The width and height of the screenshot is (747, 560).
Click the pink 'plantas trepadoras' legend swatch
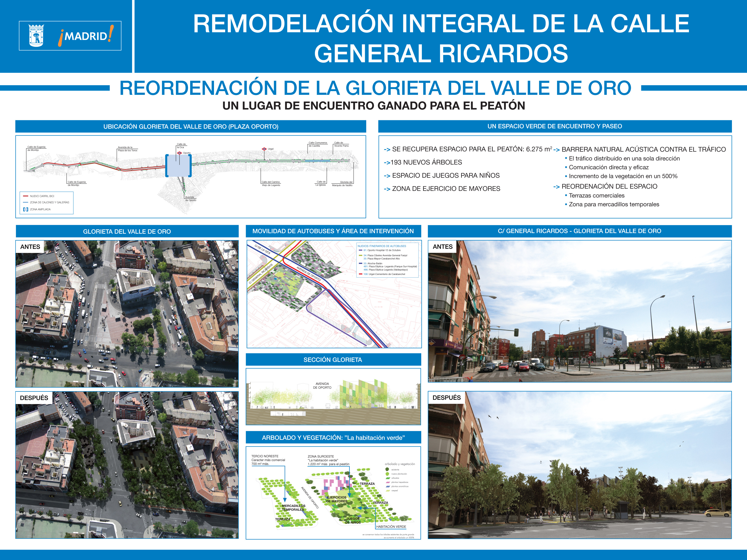click(388, 482)
